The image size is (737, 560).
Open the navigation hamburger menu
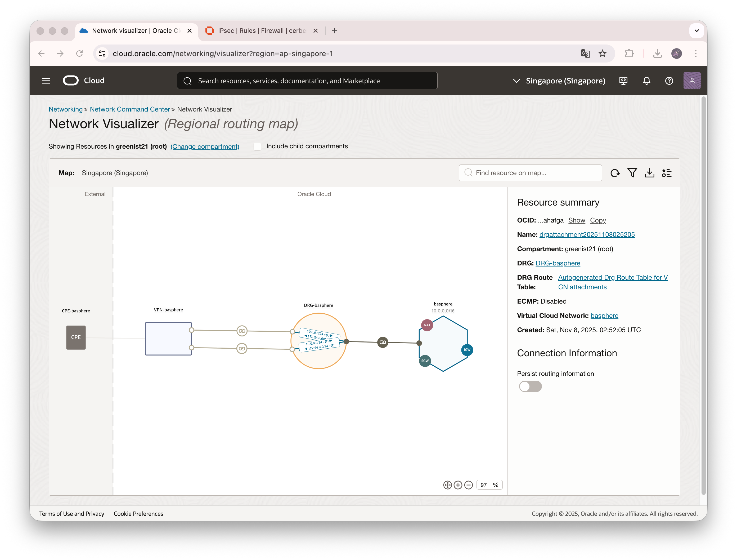coord(46,81)
